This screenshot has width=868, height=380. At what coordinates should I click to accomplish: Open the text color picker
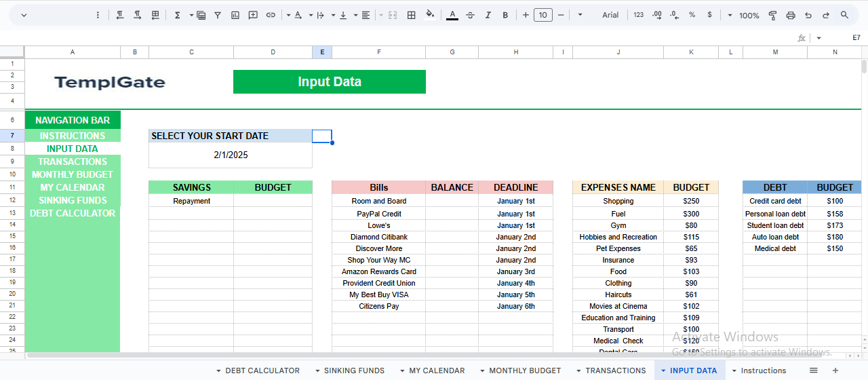tap(452, 15)
